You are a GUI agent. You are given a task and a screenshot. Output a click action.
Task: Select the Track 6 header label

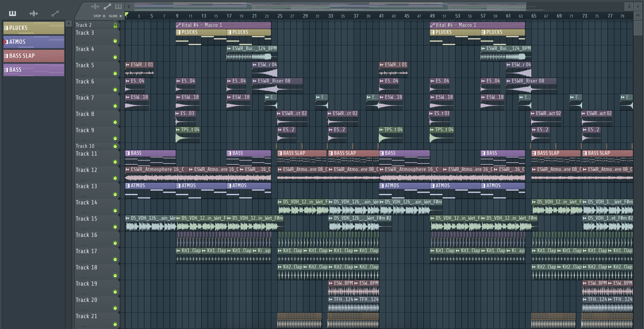(85, 82)
